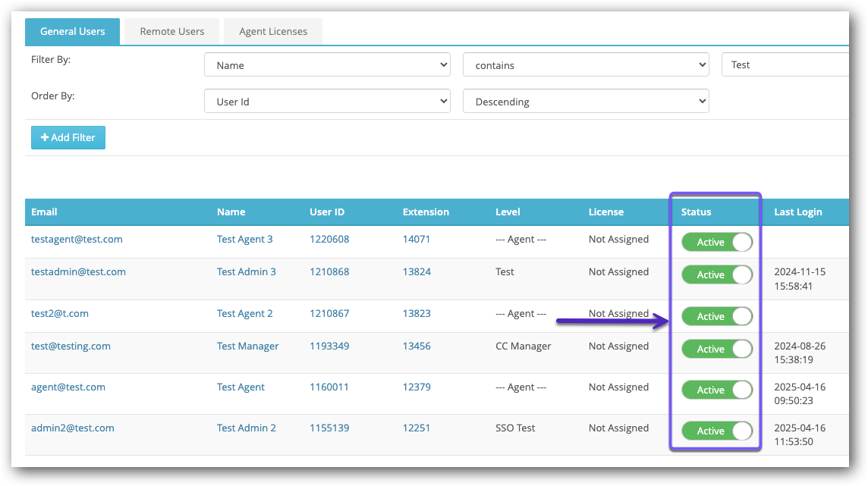Open user ID 1193349

pyautogui.click(x=329, y=346)
